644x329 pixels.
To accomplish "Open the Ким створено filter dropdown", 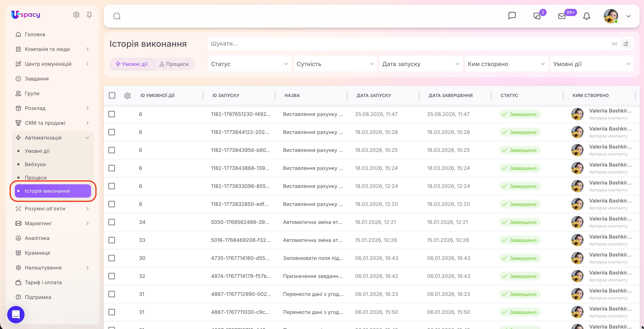I will click(x=506, y=64).
